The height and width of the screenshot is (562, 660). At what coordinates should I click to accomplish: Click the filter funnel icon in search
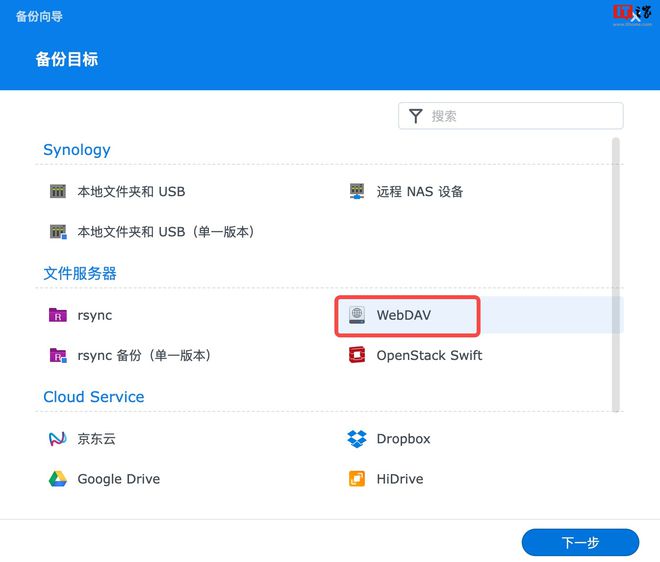(x=415, y=116)
